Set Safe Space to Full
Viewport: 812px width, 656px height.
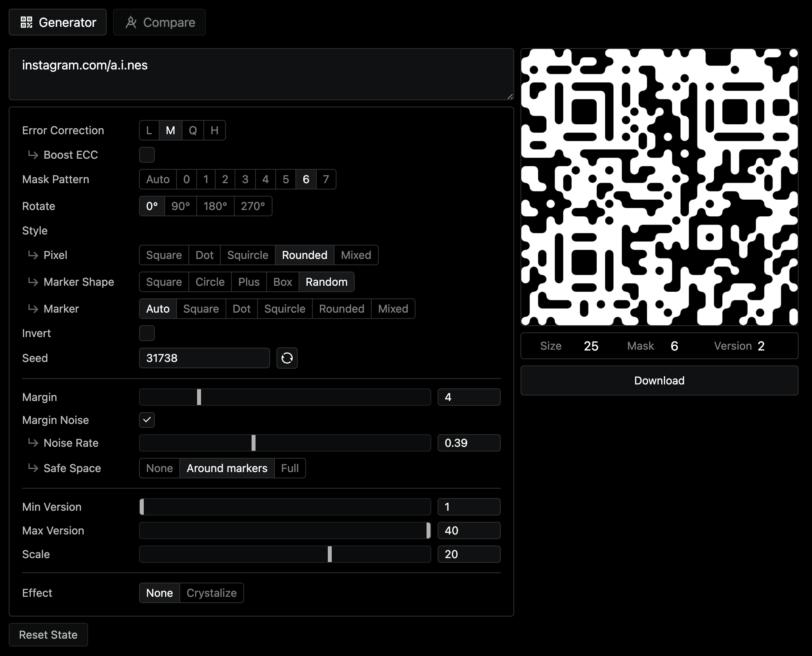290,468
